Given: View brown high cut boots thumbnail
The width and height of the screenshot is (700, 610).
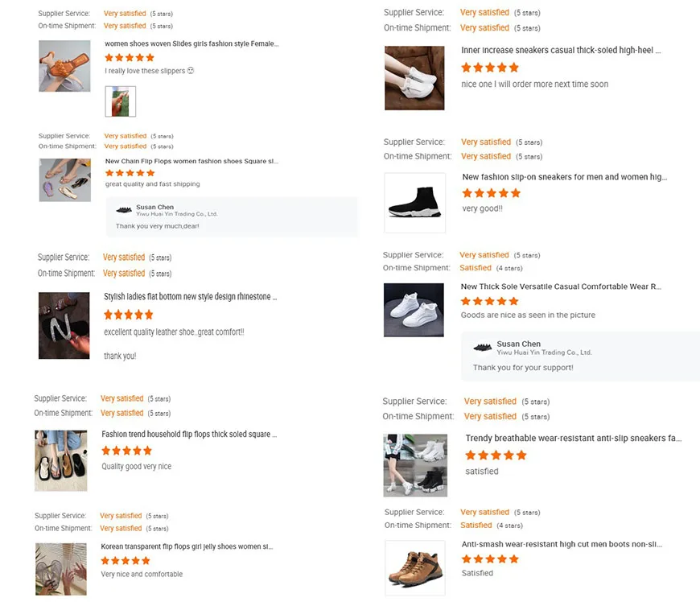Looking at the screenshot, I should pyautogui.click(x=414, y=568).
